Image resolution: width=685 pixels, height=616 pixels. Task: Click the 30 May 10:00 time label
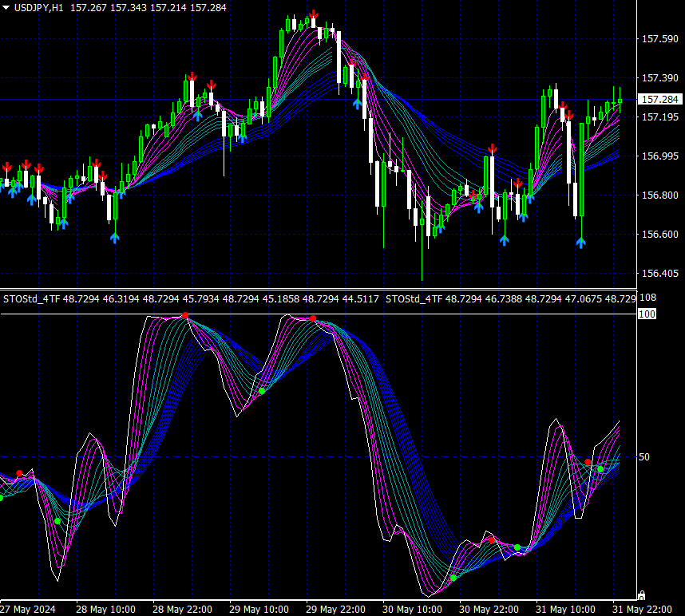click(x=413, y=610)
